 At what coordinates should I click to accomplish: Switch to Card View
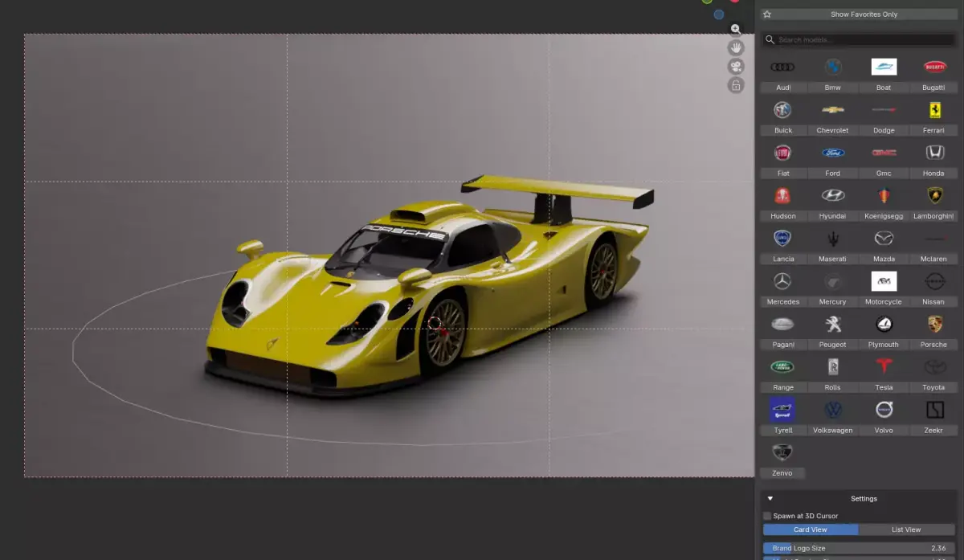coord(811,529)
